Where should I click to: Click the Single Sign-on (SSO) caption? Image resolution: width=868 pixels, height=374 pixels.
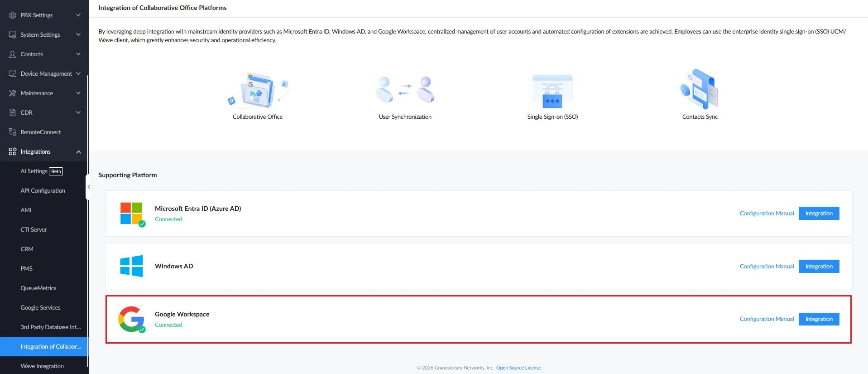tap(552, 117)
